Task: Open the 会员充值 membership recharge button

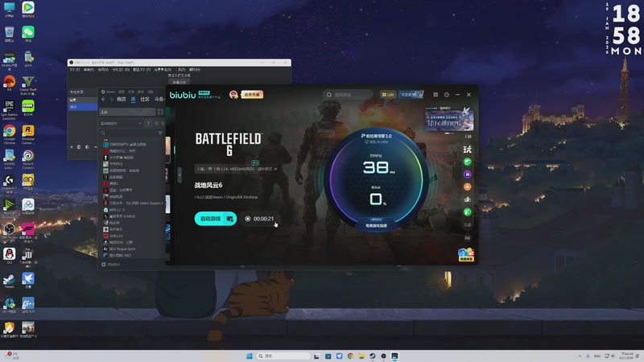Action: (252, 95)
